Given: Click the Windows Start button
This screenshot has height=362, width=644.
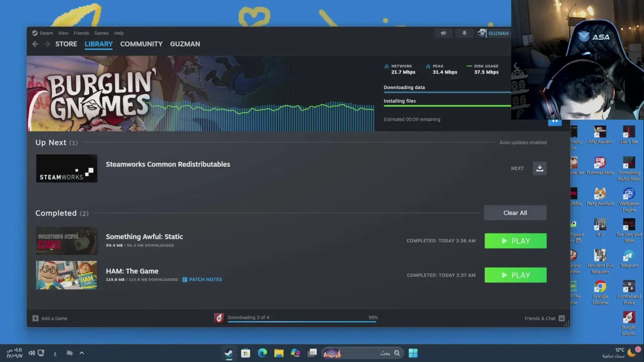Looking at the screenshot, I should [x=413, y=353].
